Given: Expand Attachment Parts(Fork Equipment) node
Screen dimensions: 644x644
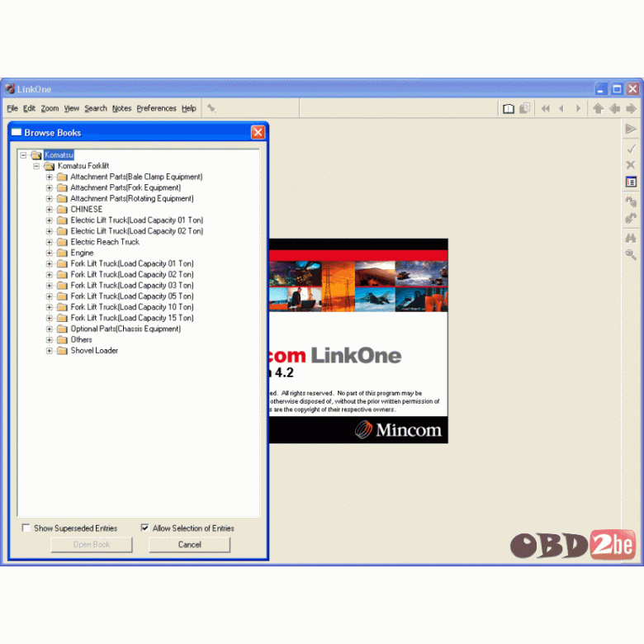Looking at the screenshot, I should coord(50,188).
